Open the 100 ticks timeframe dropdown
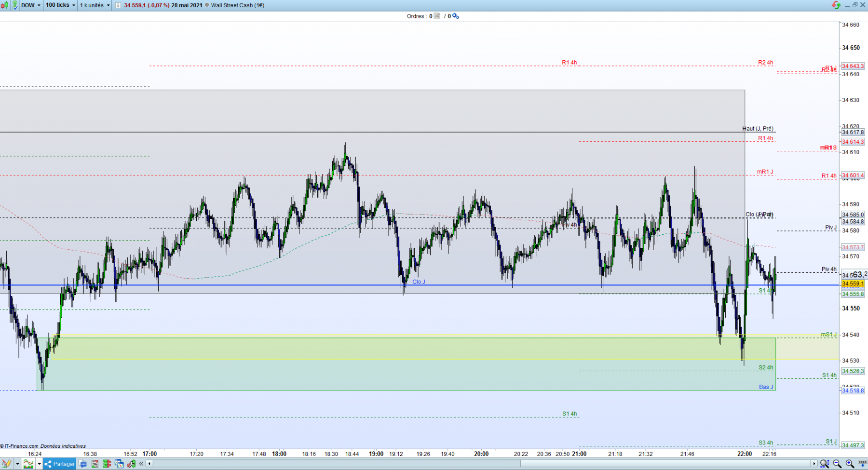Viewport: 868px width, 470px height. click(x=61, y=5)
